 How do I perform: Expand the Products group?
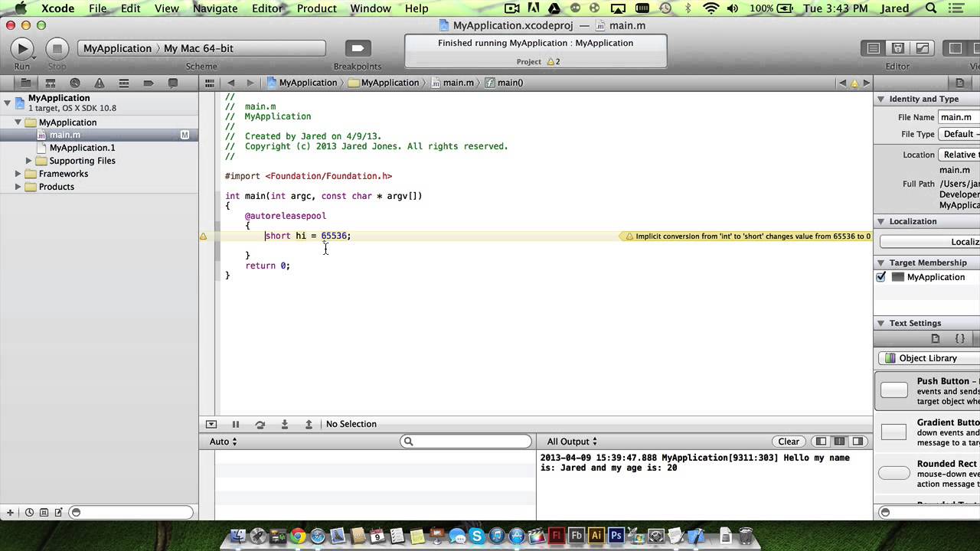click(18, 187)
